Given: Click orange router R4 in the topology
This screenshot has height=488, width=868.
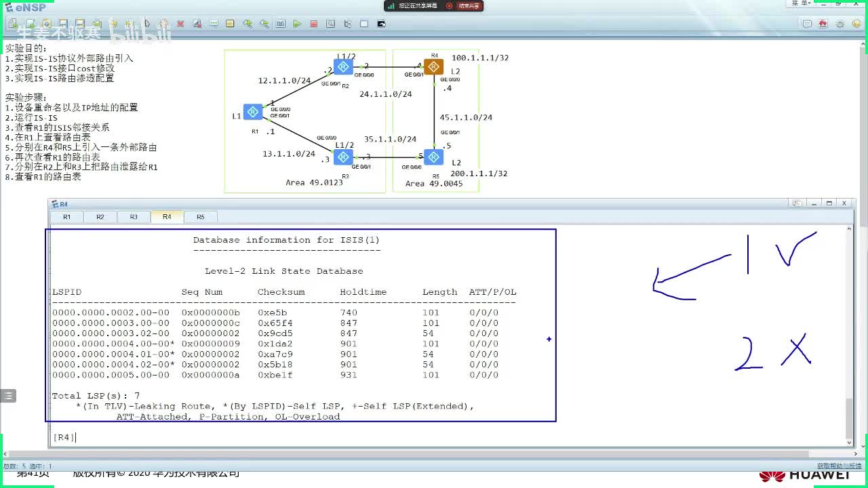Looking at the screenshot, I should 433,66.
